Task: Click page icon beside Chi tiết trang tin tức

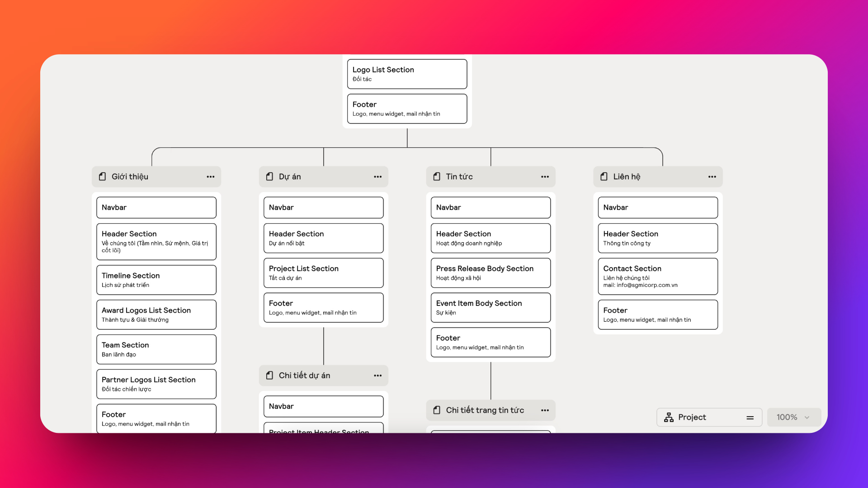Action: click(x=437, y=410)
